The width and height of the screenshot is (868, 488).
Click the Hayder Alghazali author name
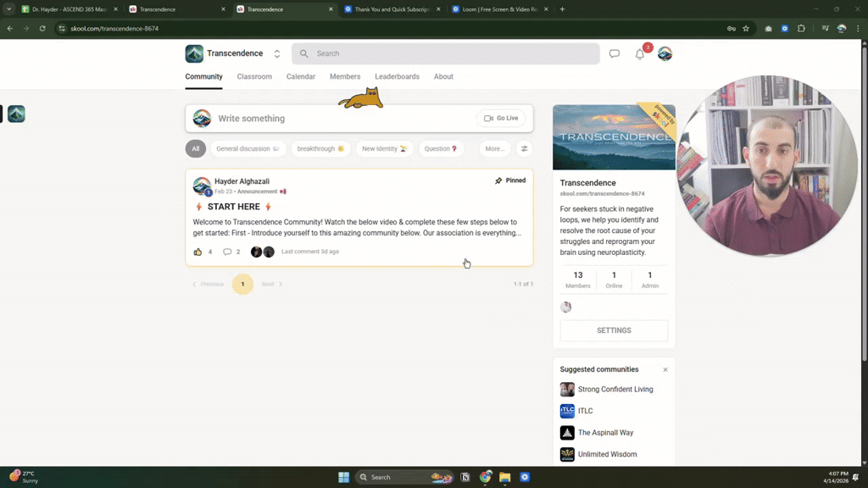pyautogui.click(x=242, y=181)
